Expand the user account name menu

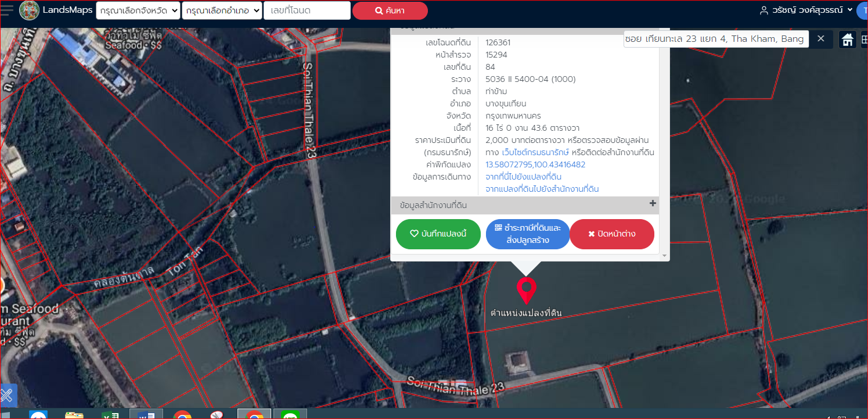[806, 10]
